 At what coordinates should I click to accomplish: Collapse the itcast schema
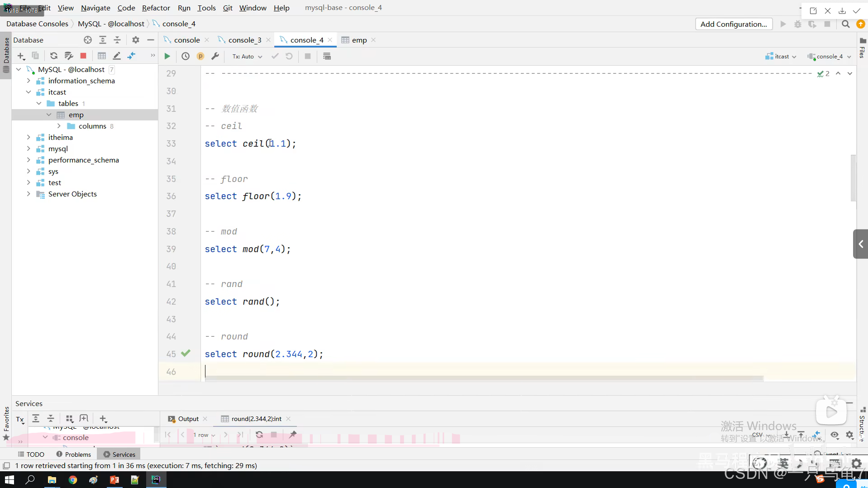tap(29, 92)
